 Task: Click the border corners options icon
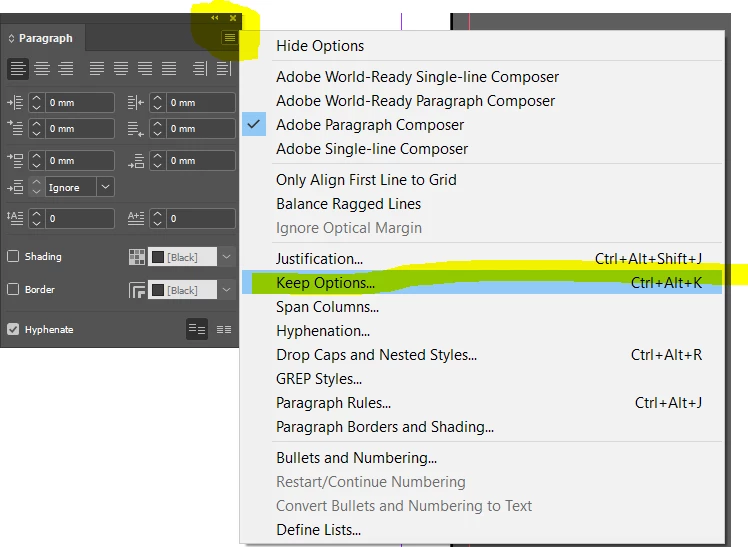click(x=137, y=290)
